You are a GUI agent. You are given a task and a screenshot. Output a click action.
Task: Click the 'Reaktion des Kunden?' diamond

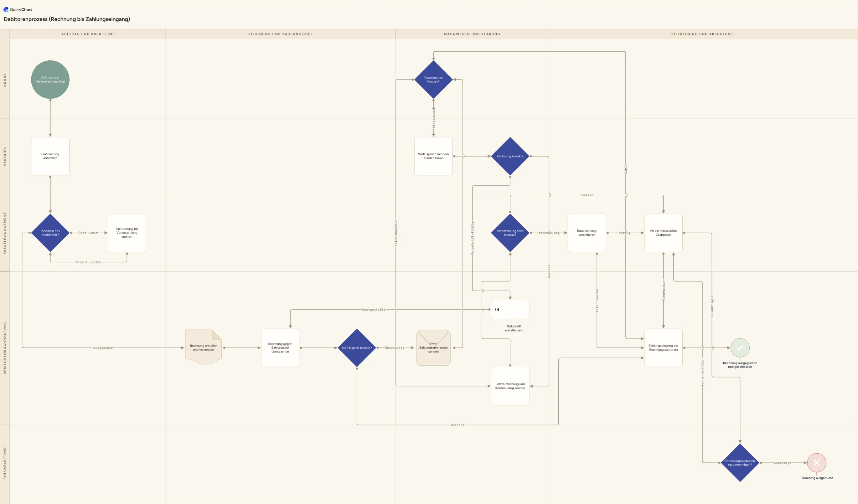pos(433,80)
